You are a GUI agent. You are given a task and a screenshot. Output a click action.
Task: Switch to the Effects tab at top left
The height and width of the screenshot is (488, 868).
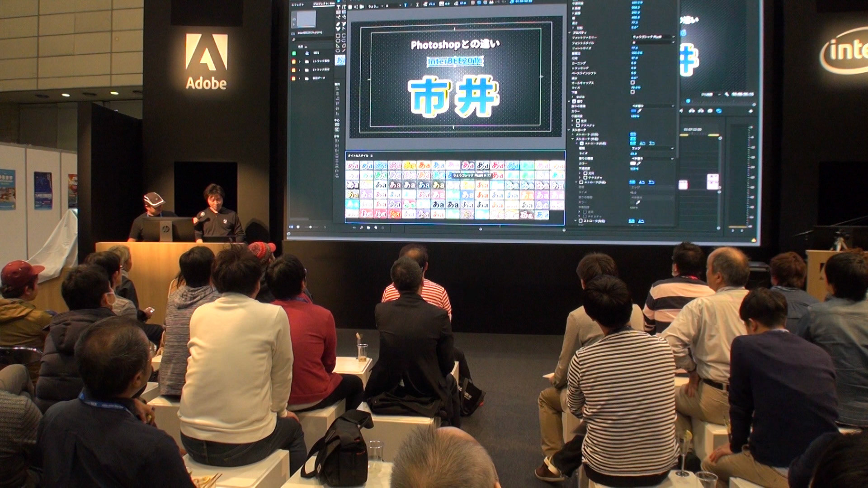pyautogui.click(x=297, y=5)
